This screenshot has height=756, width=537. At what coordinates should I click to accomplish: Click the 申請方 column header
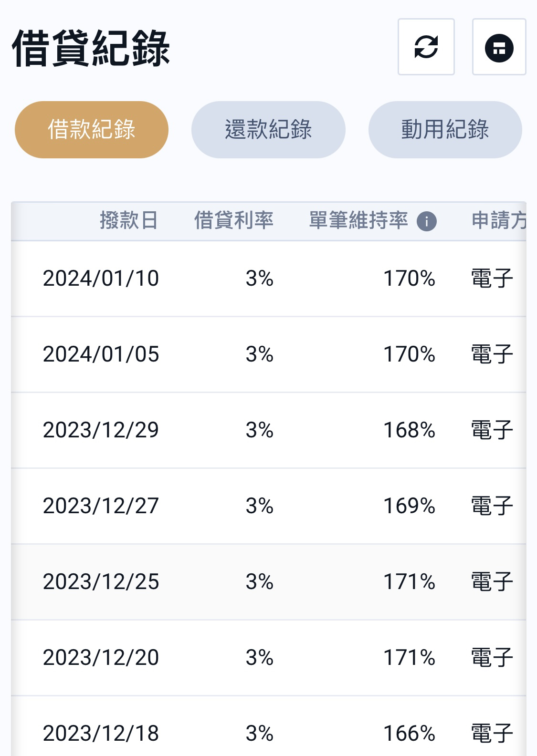coord(499,221)
